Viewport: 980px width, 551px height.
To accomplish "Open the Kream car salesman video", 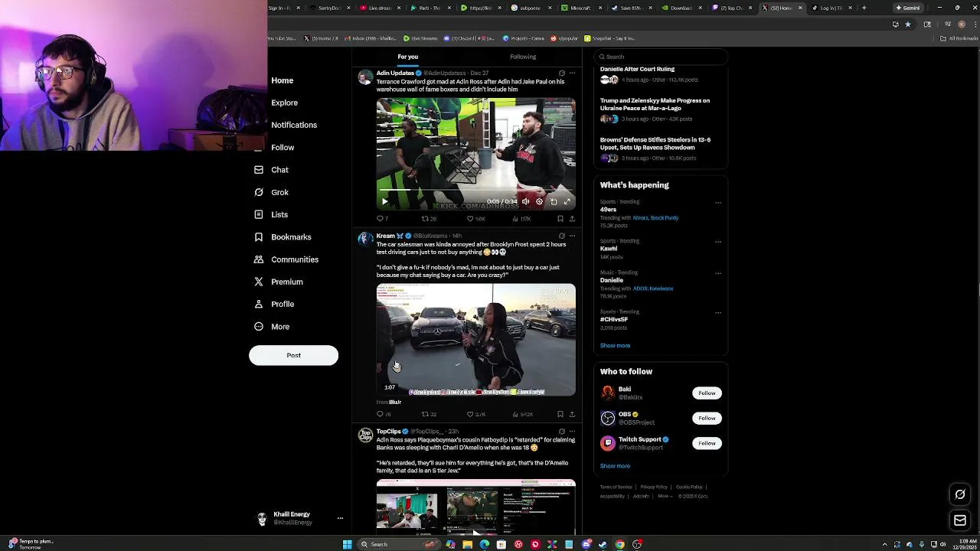I will 475,340.
